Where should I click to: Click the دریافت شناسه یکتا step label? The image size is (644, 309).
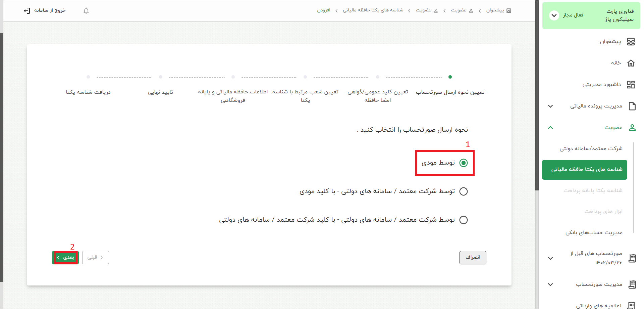pyautogui.click(x=88, y=92)
